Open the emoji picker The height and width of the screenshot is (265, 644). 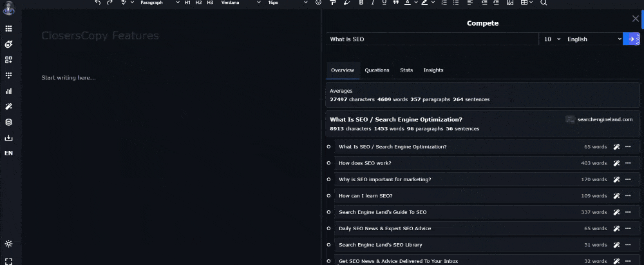click(318, 3)
